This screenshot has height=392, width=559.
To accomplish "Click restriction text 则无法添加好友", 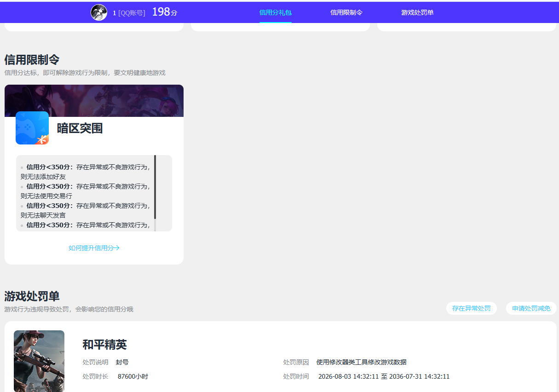I will coord(43,177).
